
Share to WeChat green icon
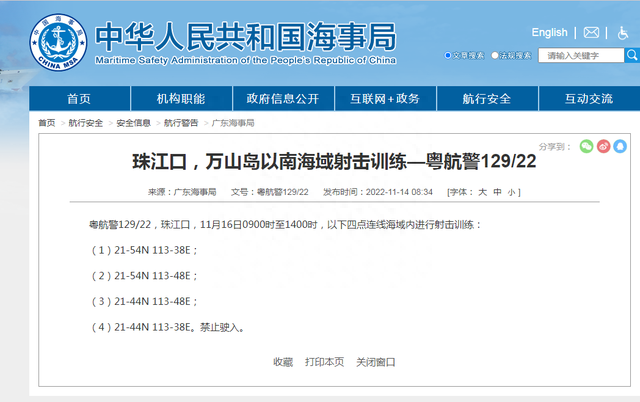(587, 146)
